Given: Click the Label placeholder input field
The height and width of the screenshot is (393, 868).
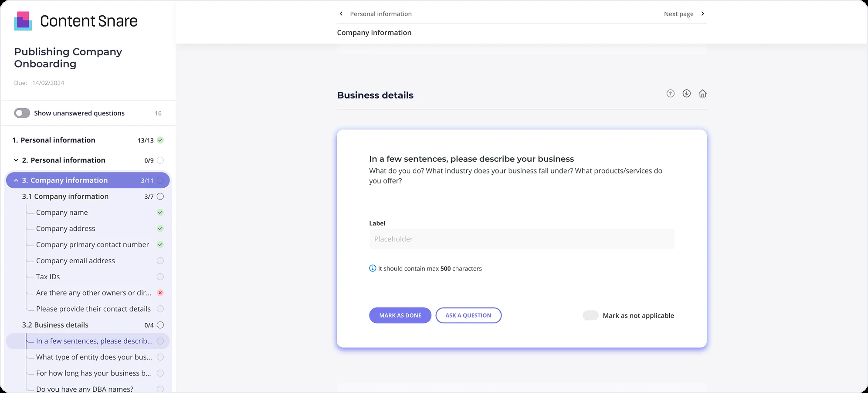Looking at the screenshot, I should (521, 239).
